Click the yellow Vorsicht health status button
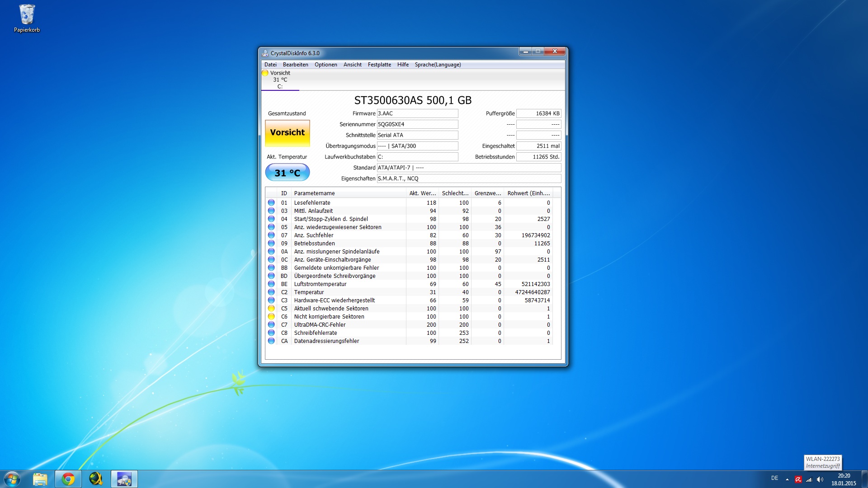Image resolution: width=868 pixels, height=488 pixels. click(x=288, y=133)
